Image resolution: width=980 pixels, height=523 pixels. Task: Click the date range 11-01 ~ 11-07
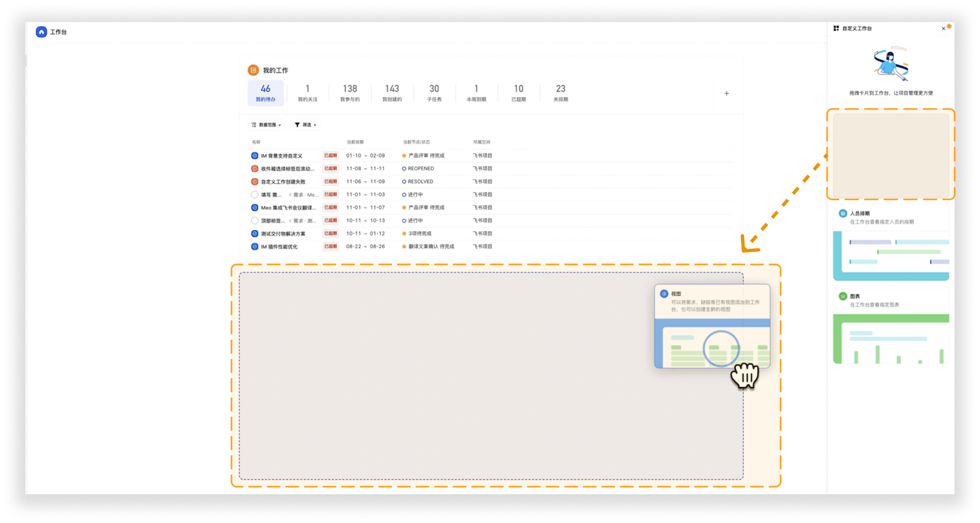(x=365, y=207)
